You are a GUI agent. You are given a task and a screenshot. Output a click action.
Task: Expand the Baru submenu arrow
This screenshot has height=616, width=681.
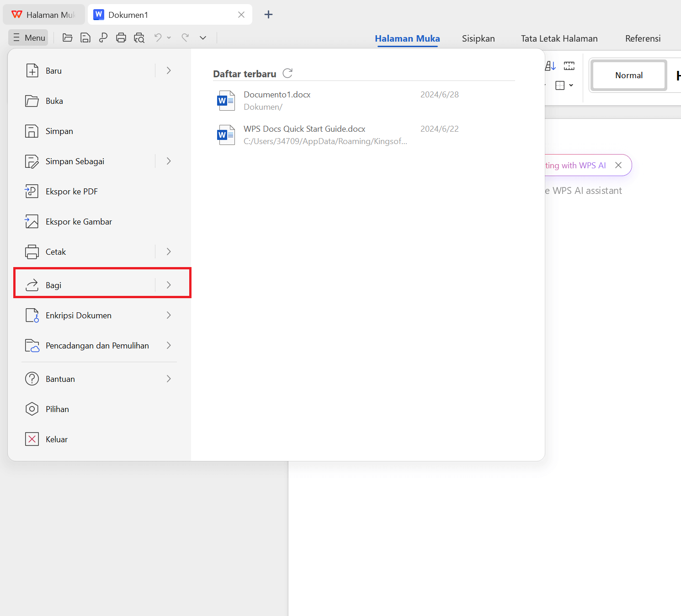169,70
